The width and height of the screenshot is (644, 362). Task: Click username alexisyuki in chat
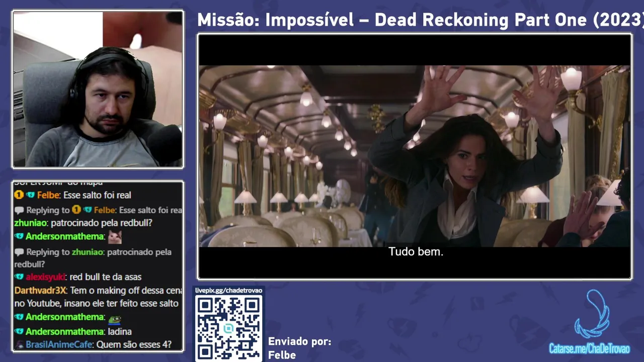click(46, 277)
